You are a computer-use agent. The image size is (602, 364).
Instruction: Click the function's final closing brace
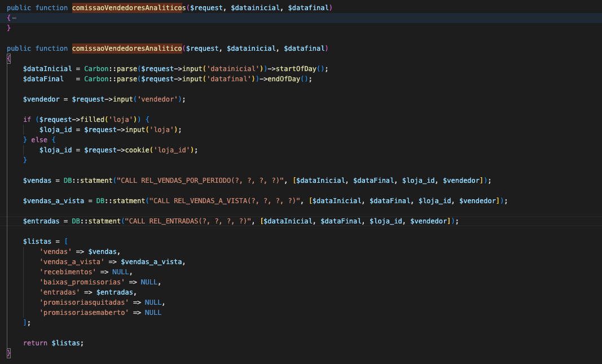tap(8, 353)
